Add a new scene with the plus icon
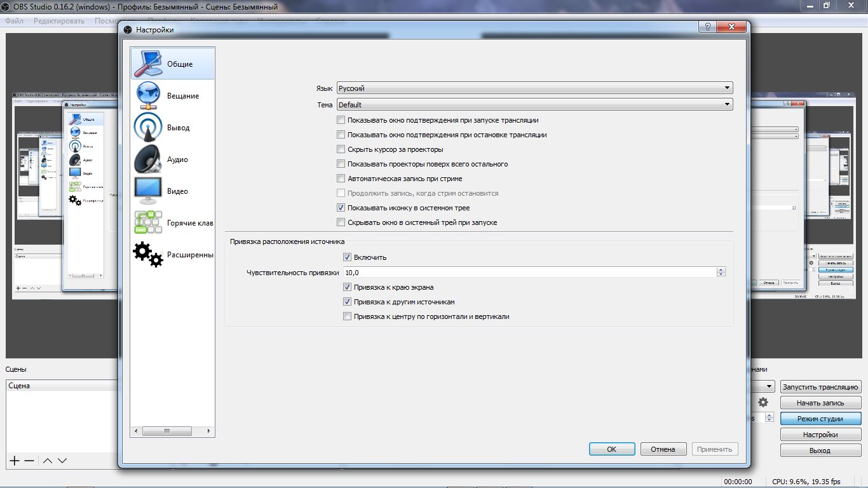The width and height of the screenshot is (868, 488). pyautogui.click(x=15, y=461)
